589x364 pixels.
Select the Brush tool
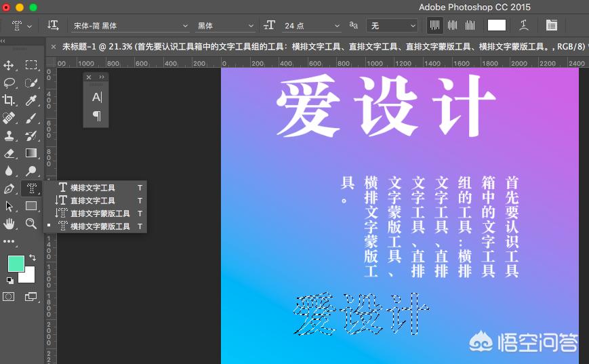pyautogui.click(x=31, y=118)
